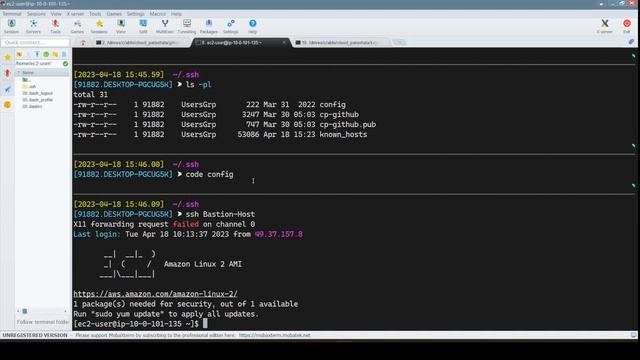Select the .bash_profile file
The height and width of the screenshot is (360, 640).
point(38,100)
